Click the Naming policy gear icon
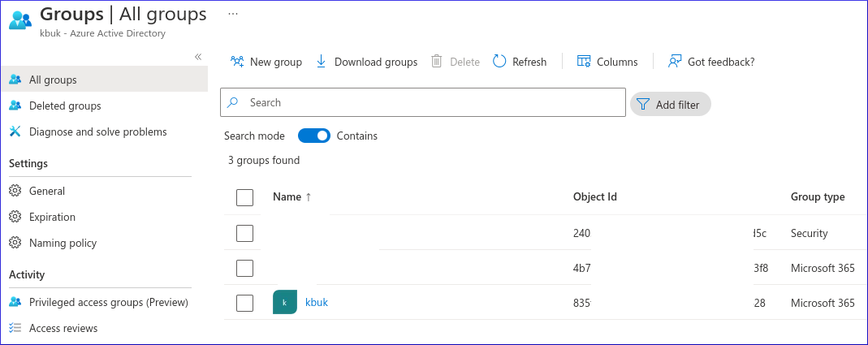The height and width of the screenshot is (345, 868). click(x=15, y=243)
